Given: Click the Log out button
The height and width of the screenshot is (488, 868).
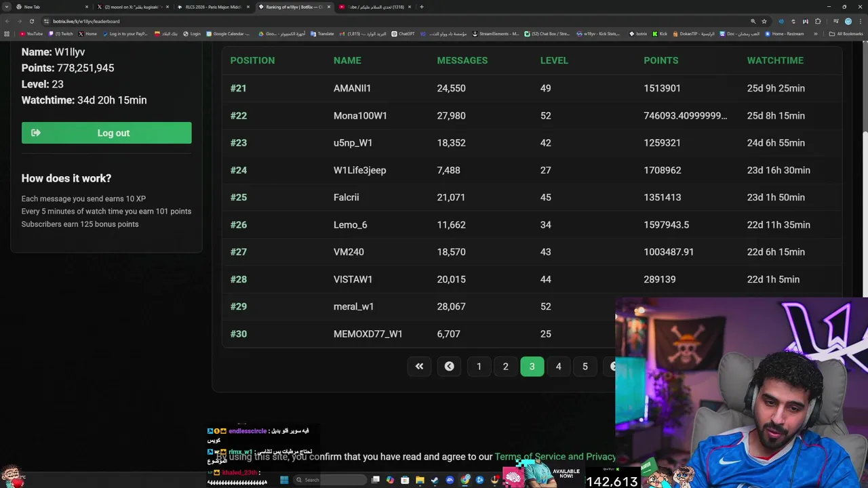Looking at the screenshot, I should tap(106, 133).
